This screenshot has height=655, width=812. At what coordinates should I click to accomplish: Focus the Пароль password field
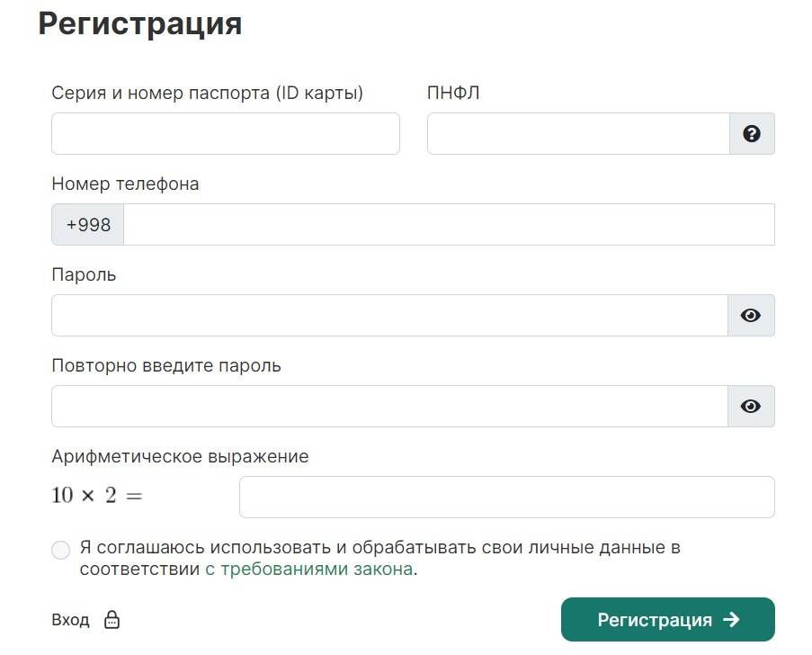tap(389, 315)
